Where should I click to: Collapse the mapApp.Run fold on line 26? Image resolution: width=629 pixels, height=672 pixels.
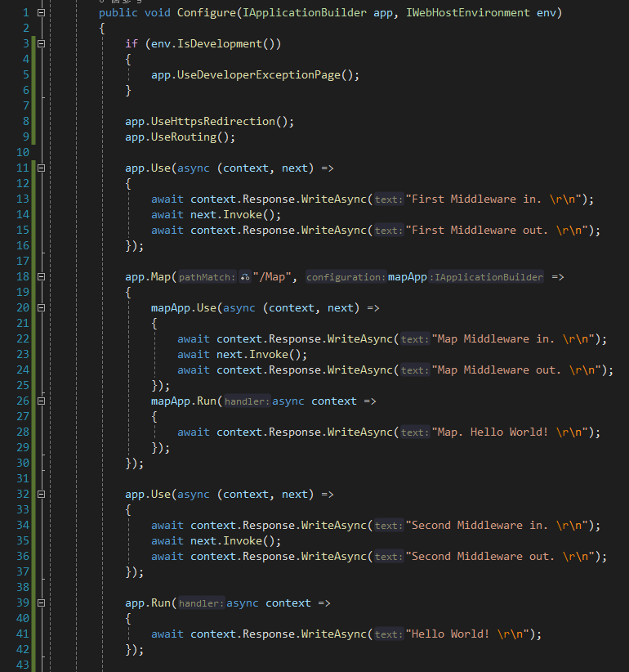[x=41, y=401]
